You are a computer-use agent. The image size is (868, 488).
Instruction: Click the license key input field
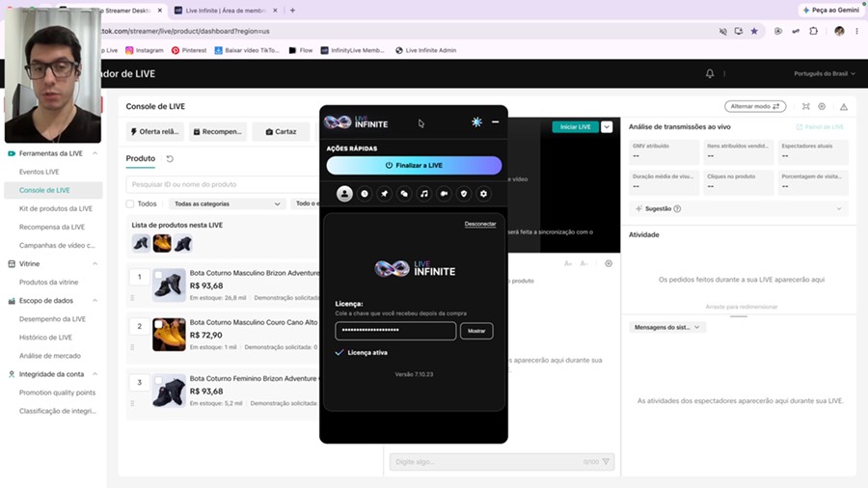pos(395,331)
